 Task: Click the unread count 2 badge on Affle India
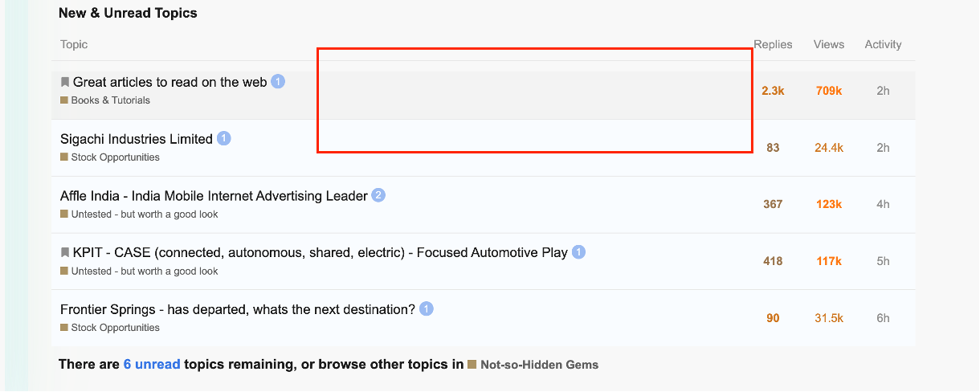click(378, 195)
